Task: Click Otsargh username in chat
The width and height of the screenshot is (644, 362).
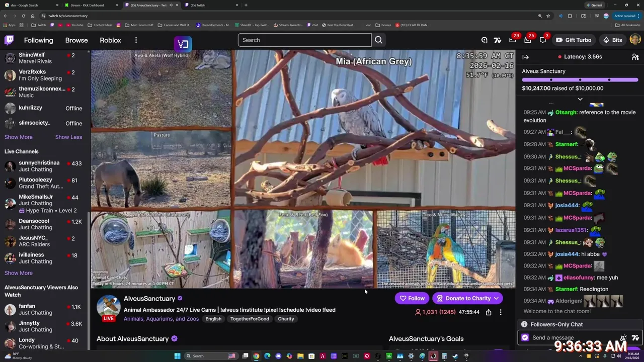Action: point(566,113)
